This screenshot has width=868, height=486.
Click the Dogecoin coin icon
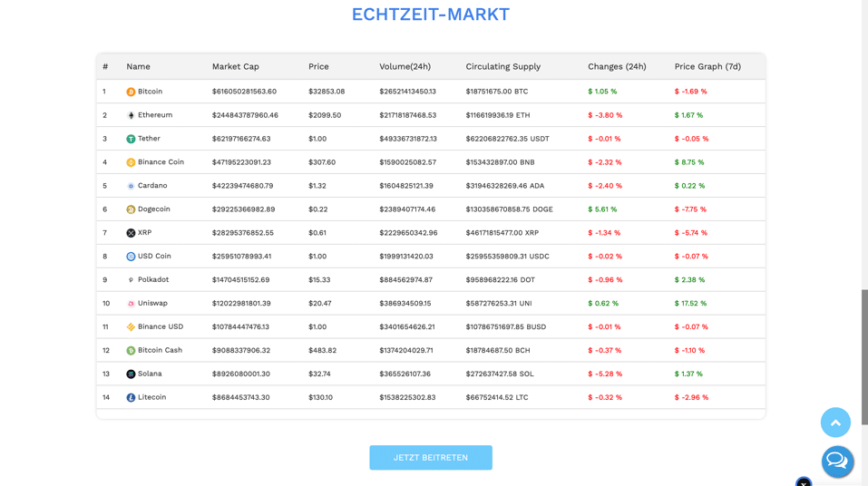click(x=131, y=209)
